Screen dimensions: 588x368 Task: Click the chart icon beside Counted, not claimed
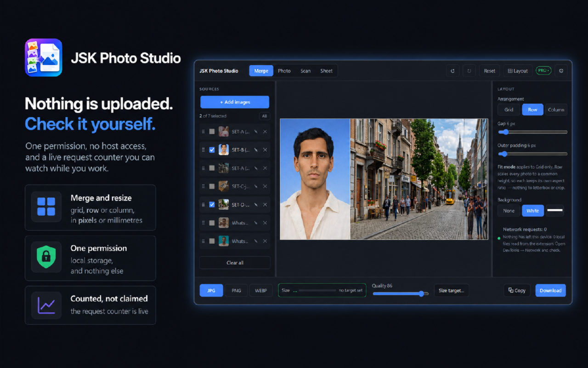pyautogui.click(x=46, y=306)
